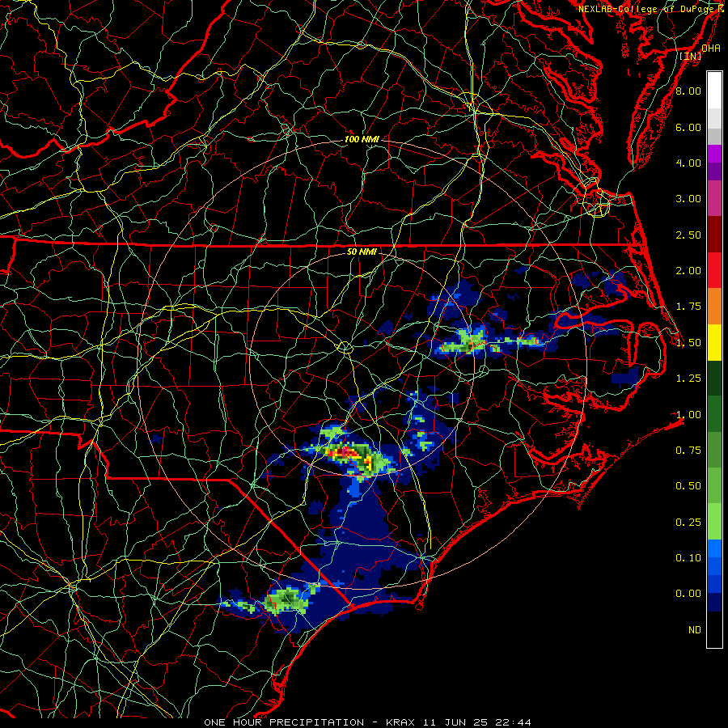The width and height of the screenshot is (728, 728).
Task: Click the 8.00 legend value
Action: tap(688, 91)
